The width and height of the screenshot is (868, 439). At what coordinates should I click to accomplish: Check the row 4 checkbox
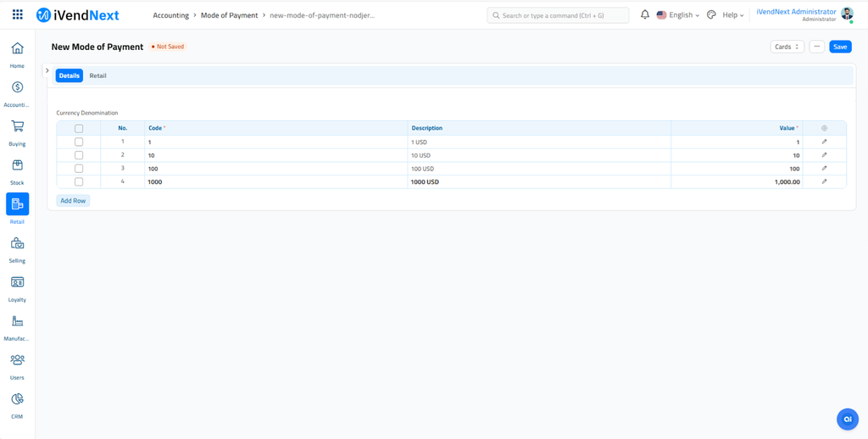coord(79,182)
